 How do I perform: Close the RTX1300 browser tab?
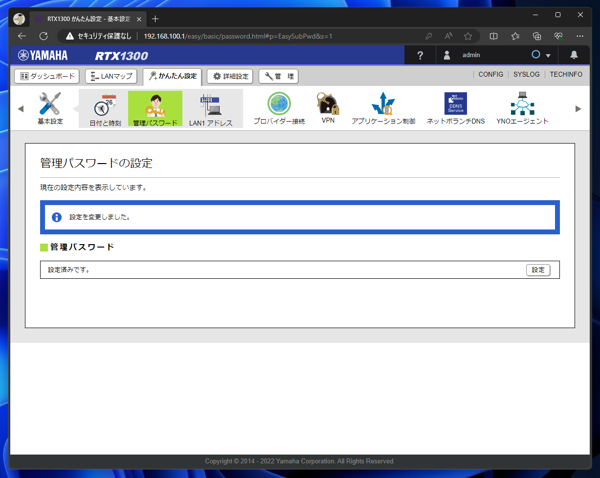click(x=139, y=19)
